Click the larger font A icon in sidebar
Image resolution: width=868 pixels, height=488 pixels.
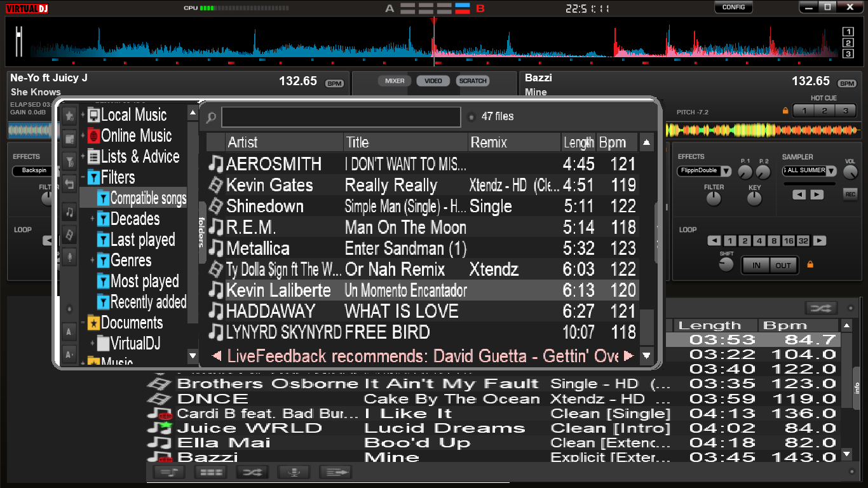point(69,332)
